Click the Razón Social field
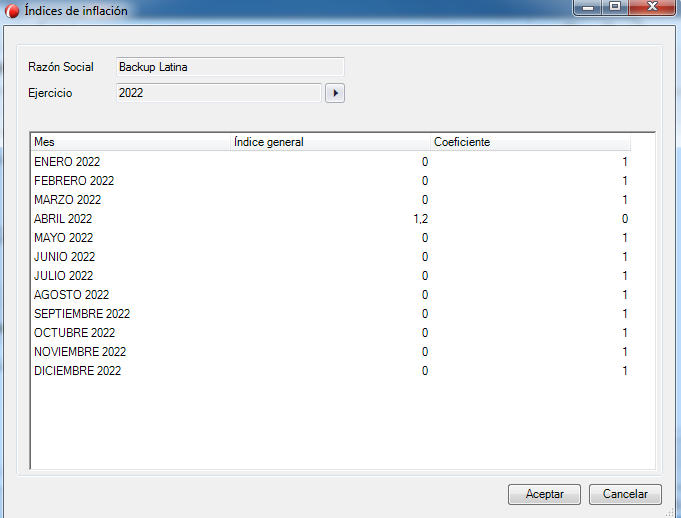 pos(230,67)
